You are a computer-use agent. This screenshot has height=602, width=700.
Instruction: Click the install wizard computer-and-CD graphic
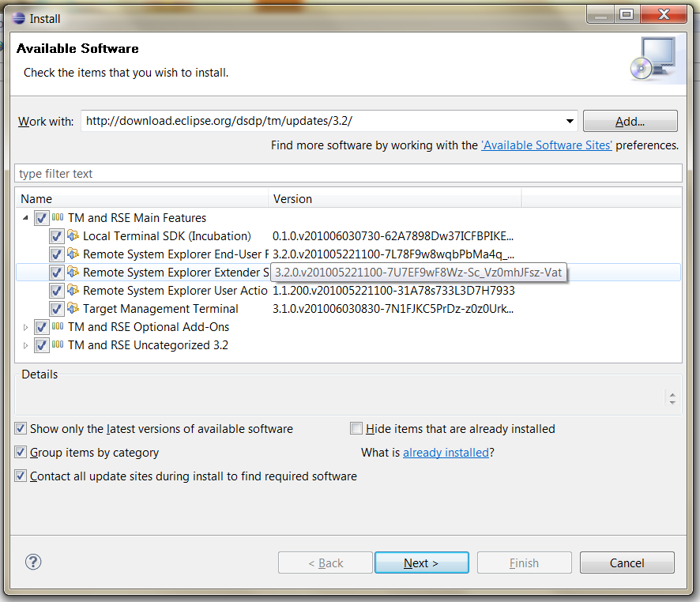point(653,59)
